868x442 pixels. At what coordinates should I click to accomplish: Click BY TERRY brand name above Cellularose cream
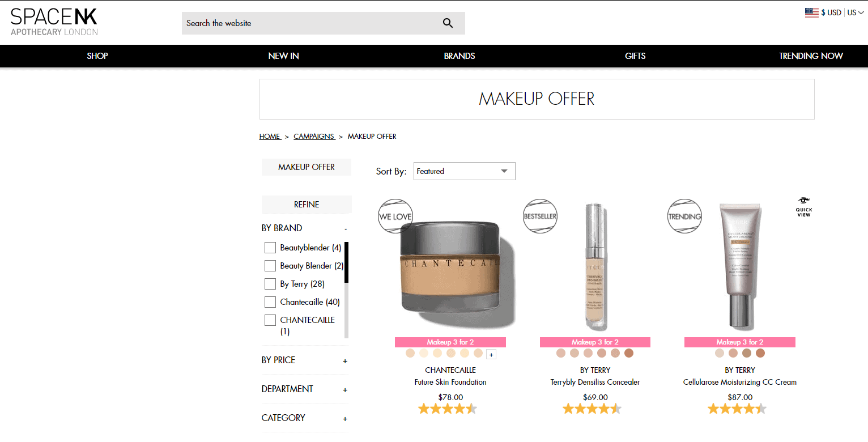[x=740, y=370]
